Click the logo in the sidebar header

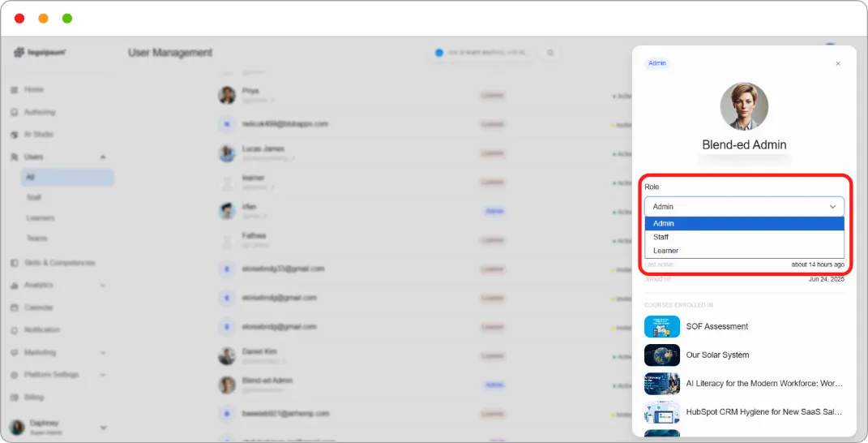40,52
